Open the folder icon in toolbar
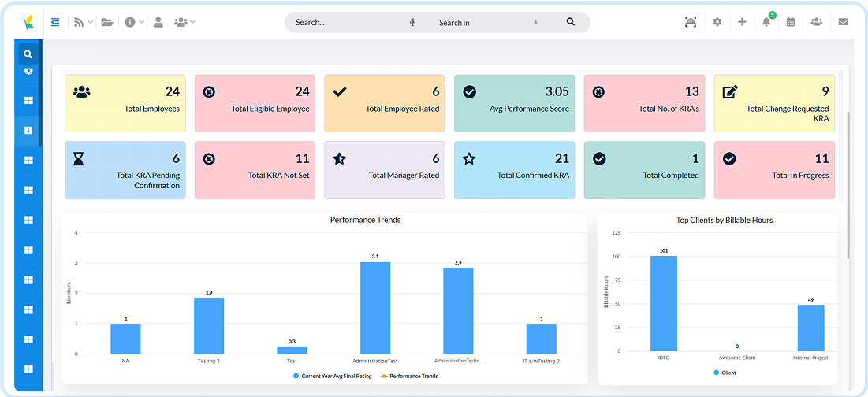This screenshot has width=868, height=397. pos(107,22)
